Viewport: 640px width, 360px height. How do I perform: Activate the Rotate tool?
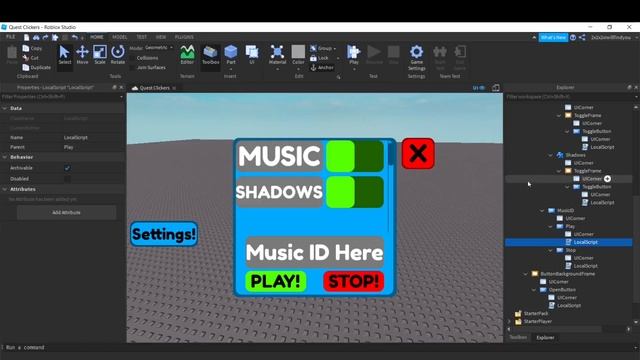pyautogui.click(x=118, y=55)
